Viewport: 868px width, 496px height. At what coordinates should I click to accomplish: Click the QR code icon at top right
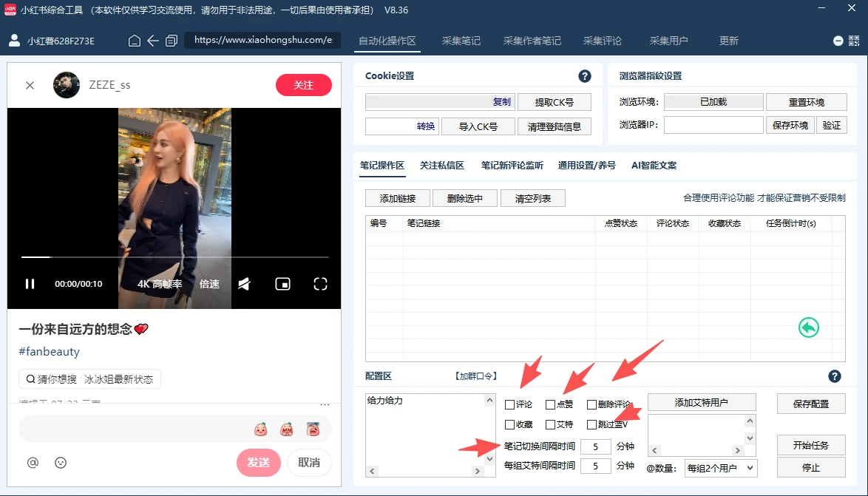(854, 41)
